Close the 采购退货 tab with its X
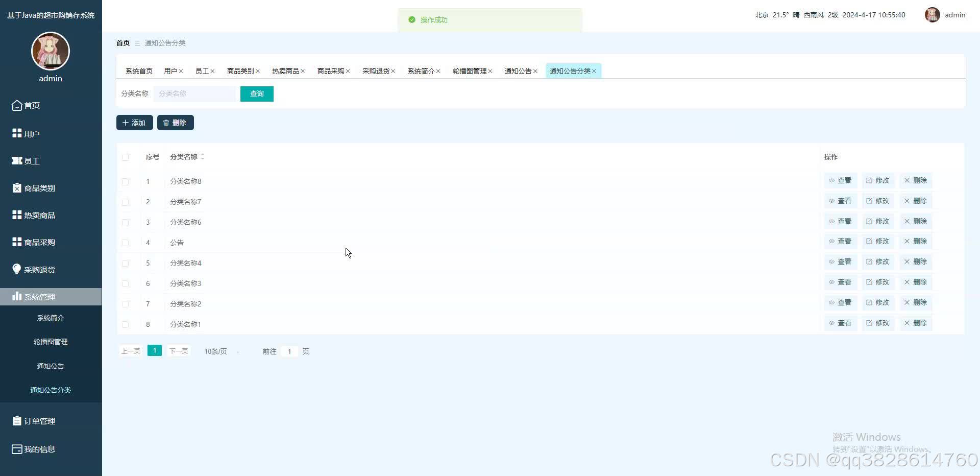 click(393, 71)
